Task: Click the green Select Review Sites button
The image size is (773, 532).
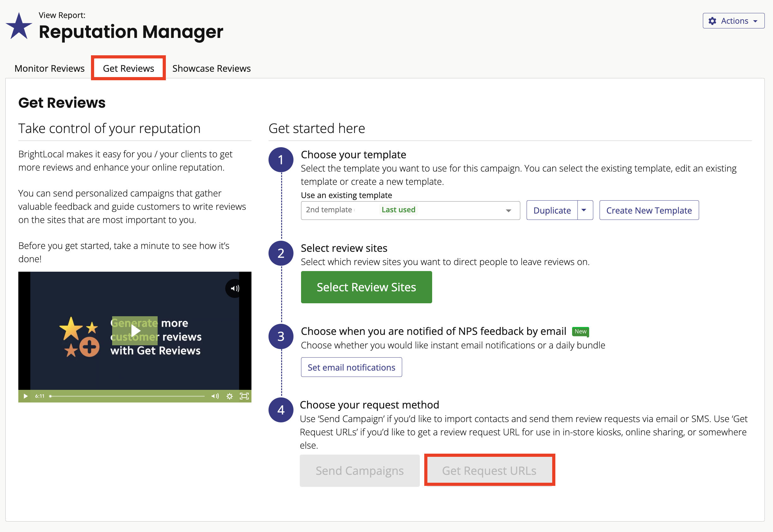Action: pos(366,287)
